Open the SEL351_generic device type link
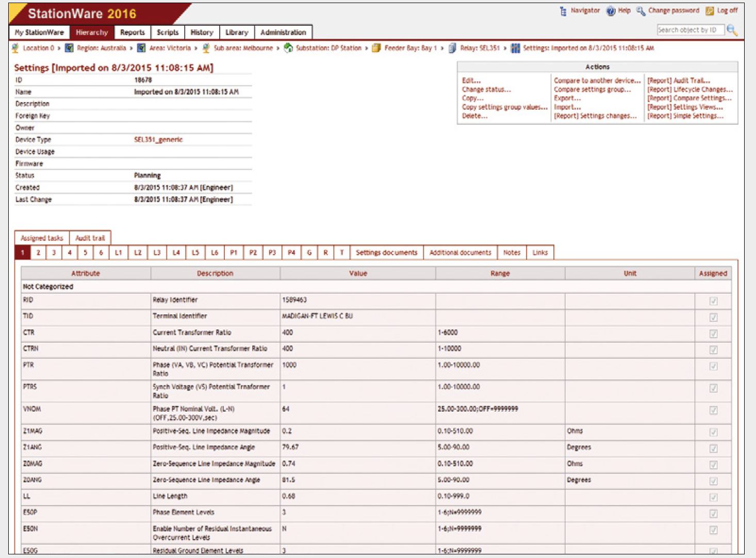This screenshot has width=756, height=558. click(x=158, y=140)
